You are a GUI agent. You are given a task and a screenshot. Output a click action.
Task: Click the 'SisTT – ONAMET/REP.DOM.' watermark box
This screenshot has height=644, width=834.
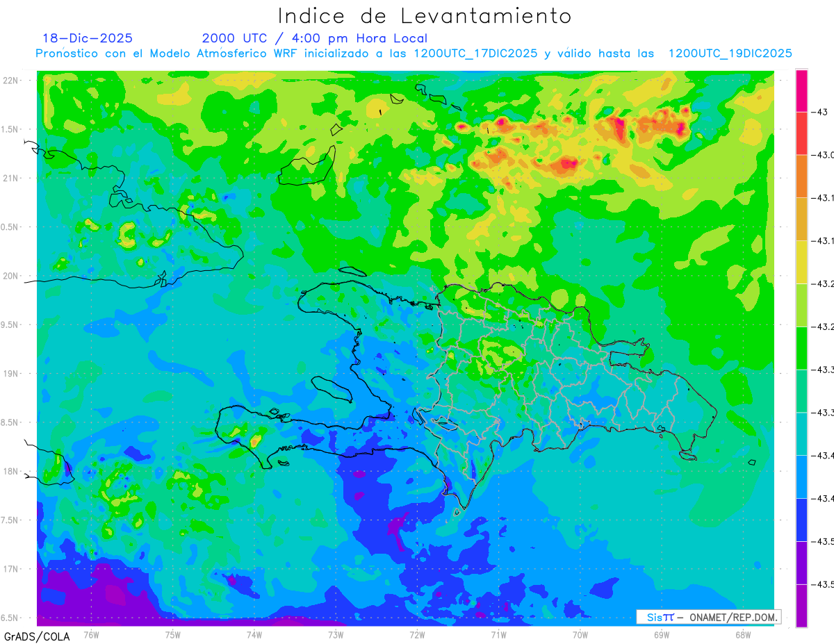coord(709,617)
